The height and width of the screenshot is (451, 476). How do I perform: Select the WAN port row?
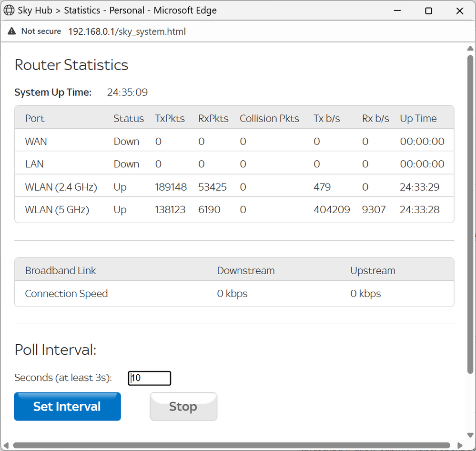36,142
